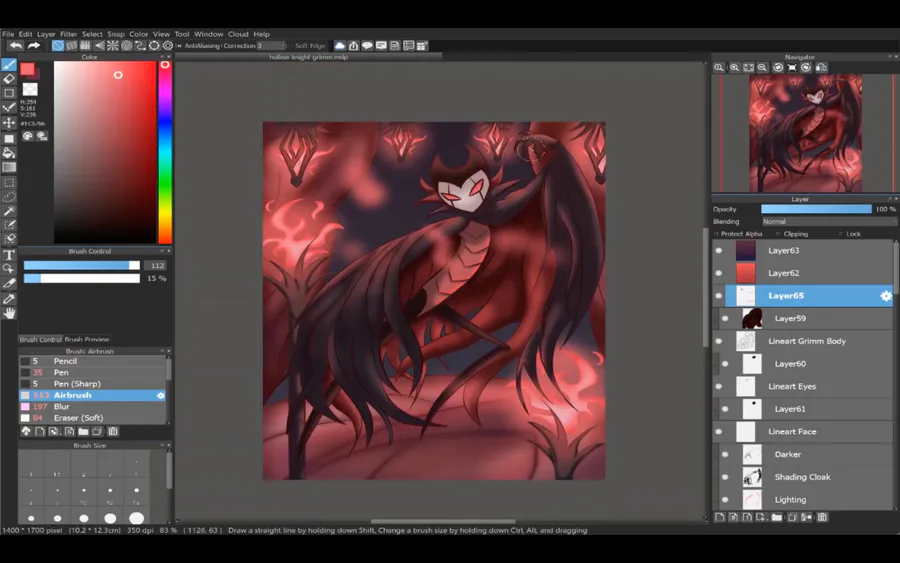Open Layer65 settings gear icon
Viewport: 900px width, 563px height.
coord(886,296)
